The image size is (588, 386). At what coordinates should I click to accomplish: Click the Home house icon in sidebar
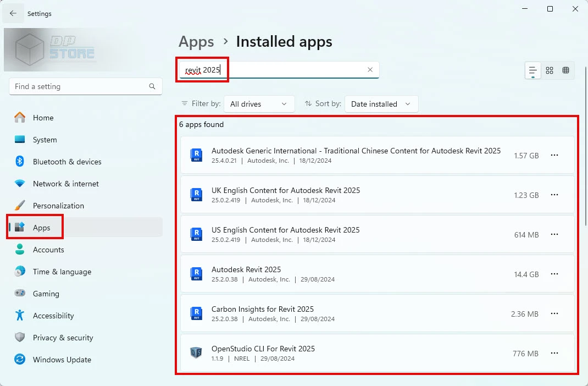[x=19, y=118]
